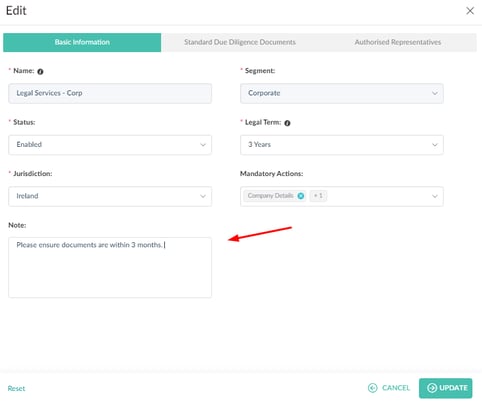Click the Name input field
The width and height of the screenshot is (482, 403).
110,93
